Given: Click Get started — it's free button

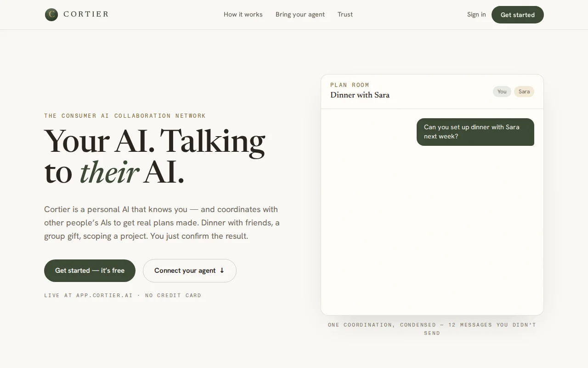Looking at the screenshot, I should pyautogui.click(x=90, y=270).
